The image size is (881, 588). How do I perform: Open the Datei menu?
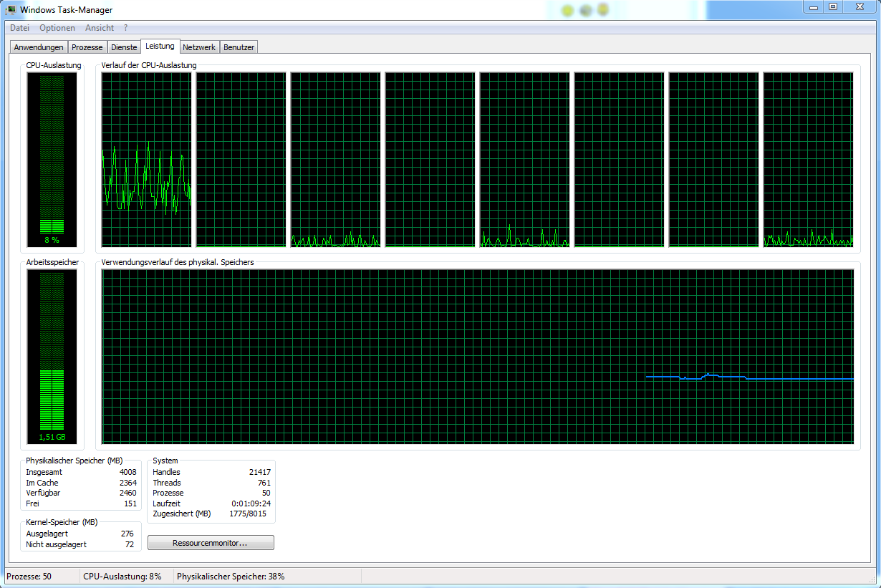19,28
